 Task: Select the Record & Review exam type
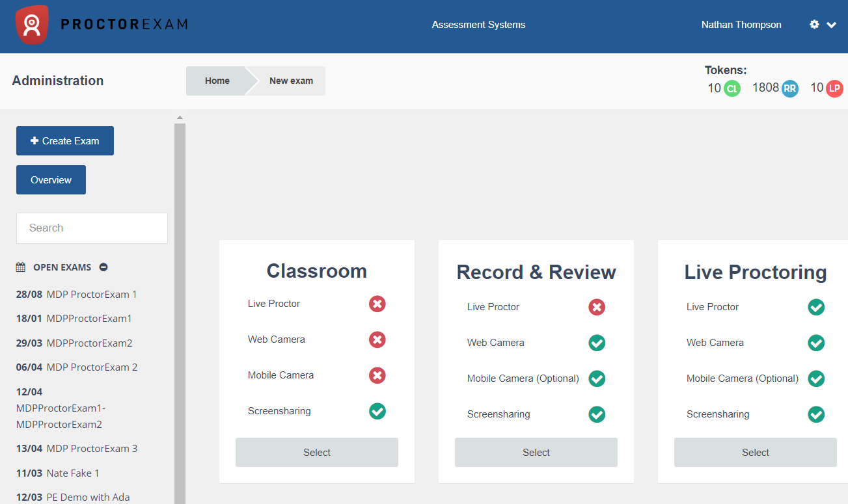click(x=536, y=452)
